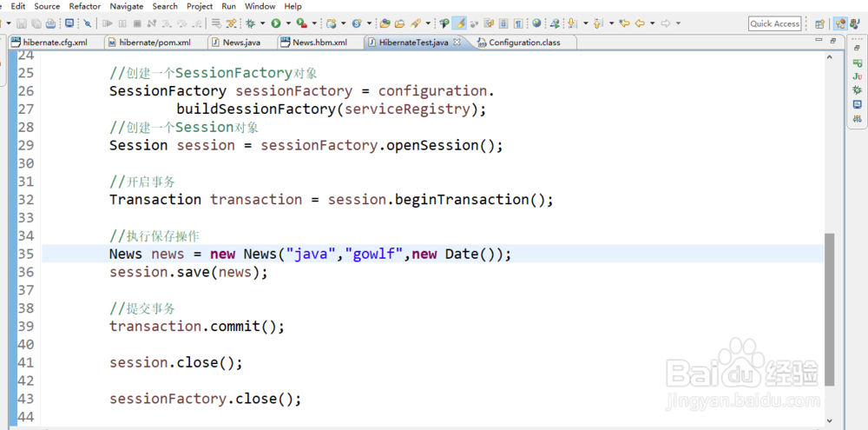868x430 pixels.
Task: Click the Step Into icon
Action: click(167, 23)
